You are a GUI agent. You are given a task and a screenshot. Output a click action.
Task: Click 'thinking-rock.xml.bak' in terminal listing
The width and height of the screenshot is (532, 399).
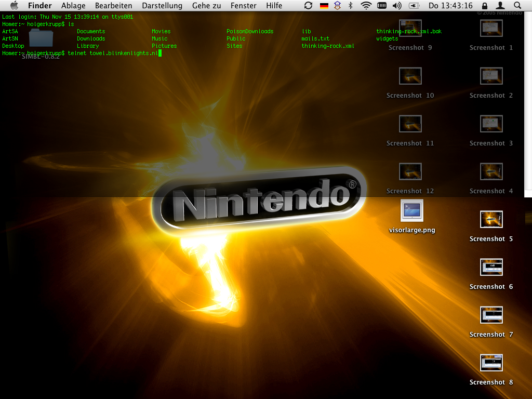click(409, 31)
